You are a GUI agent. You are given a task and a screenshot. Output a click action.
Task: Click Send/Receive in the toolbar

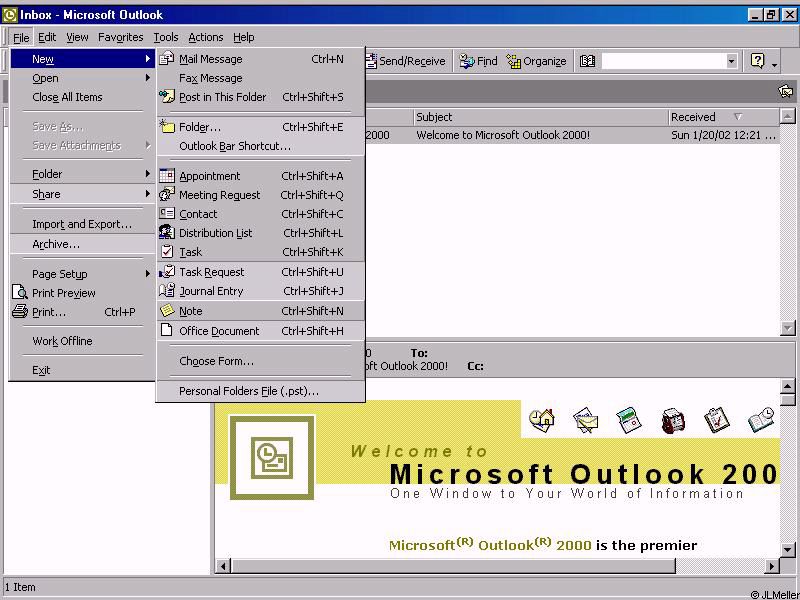[407, 61]
